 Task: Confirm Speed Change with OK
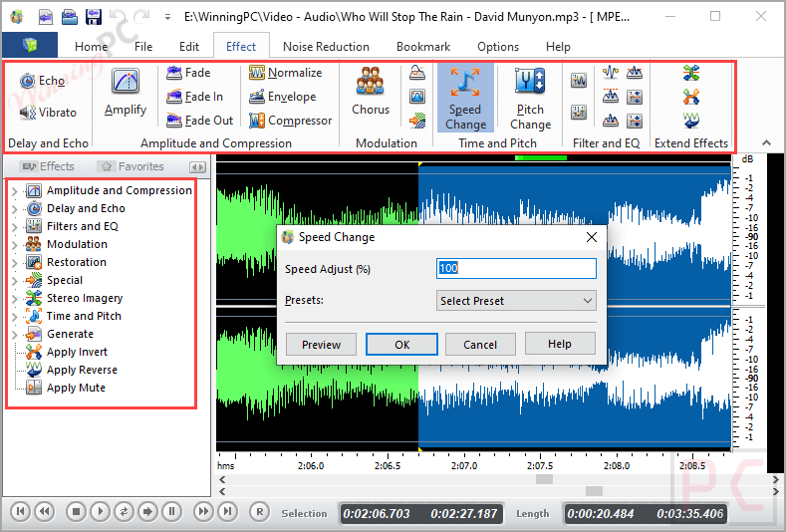click(401, 344)
